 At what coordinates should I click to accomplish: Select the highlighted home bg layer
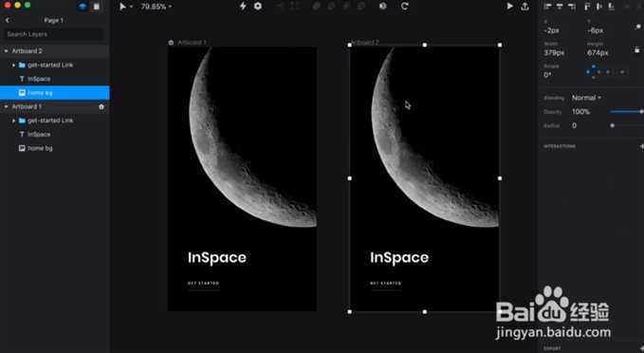coord(55,93)
